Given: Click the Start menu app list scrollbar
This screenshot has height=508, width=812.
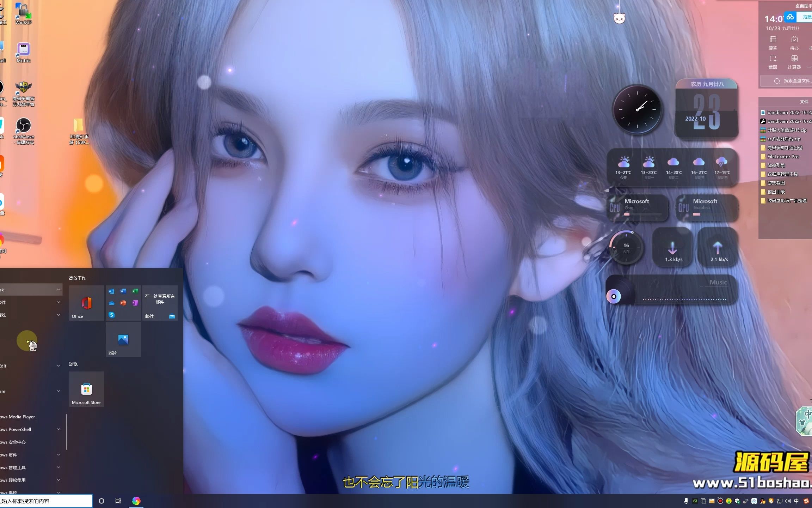Looking at the screenshot, I should click(66, 432).
